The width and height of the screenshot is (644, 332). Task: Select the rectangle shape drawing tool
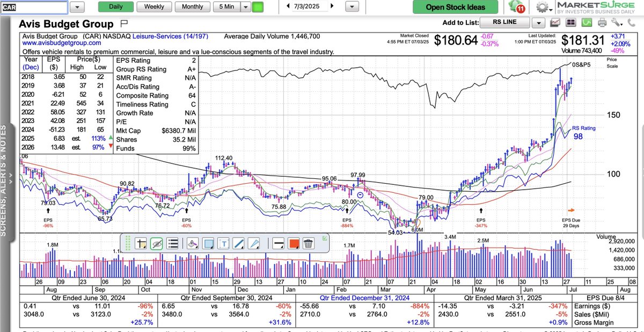point(209,243)
